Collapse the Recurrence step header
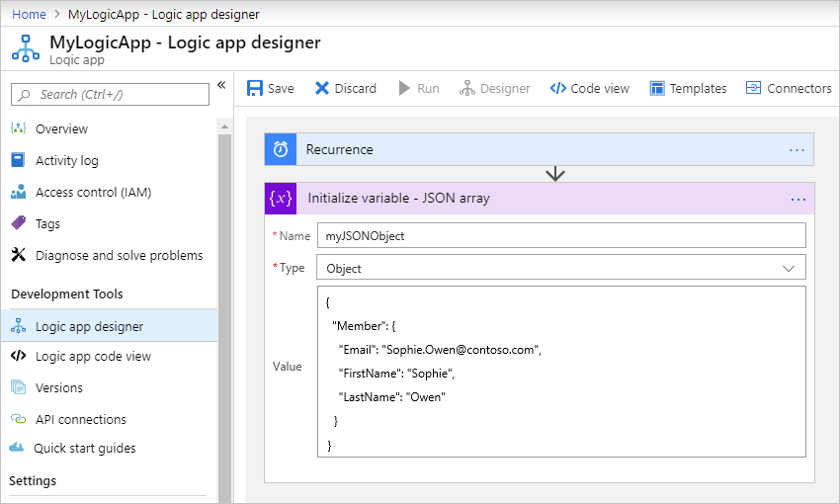This screenshot has width=840, height=504. click(x=539, y=149)
